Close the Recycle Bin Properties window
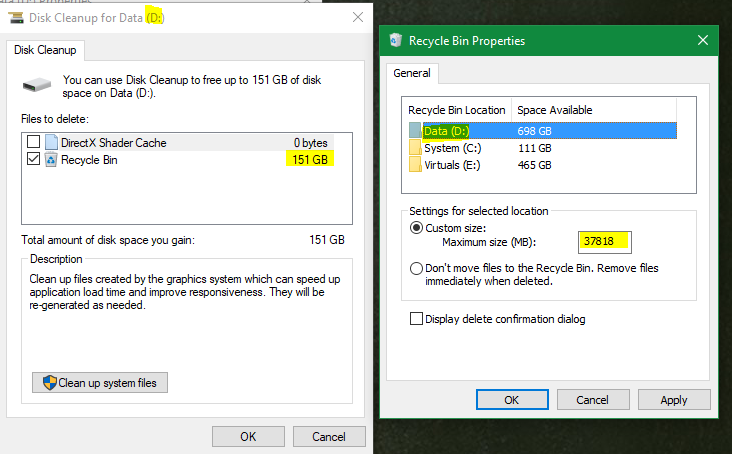 (703, 41)
